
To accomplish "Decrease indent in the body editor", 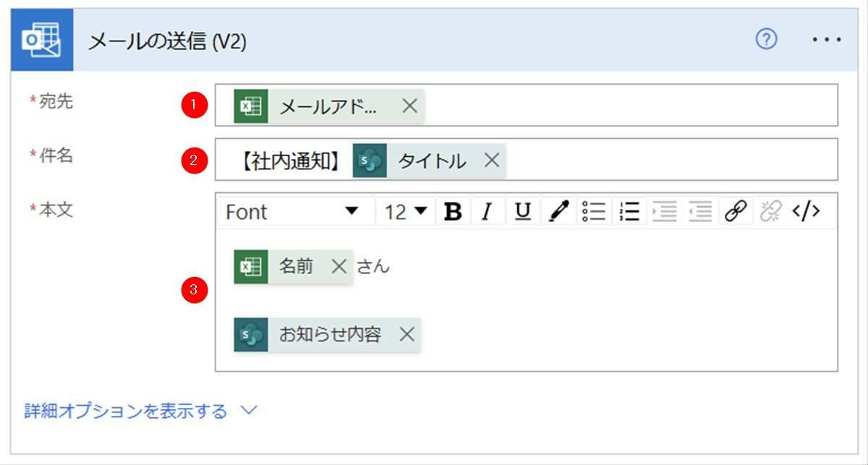I will click(699, 212).
